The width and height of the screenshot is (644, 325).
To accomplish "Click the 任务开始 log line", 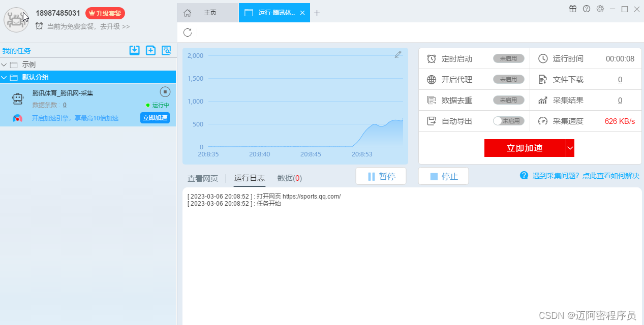I will (x=234, y=203).
